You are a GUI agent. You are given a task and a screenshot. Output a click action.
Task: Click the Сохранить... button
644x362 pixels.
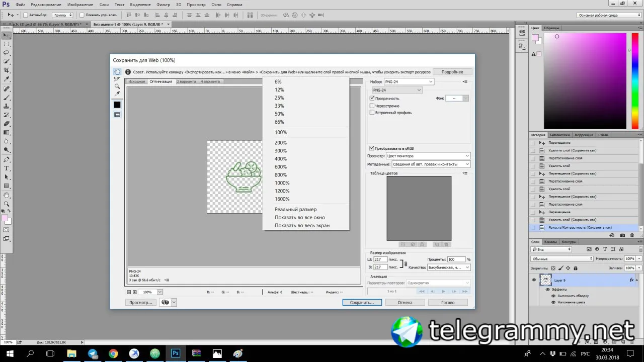coord(362,303)
